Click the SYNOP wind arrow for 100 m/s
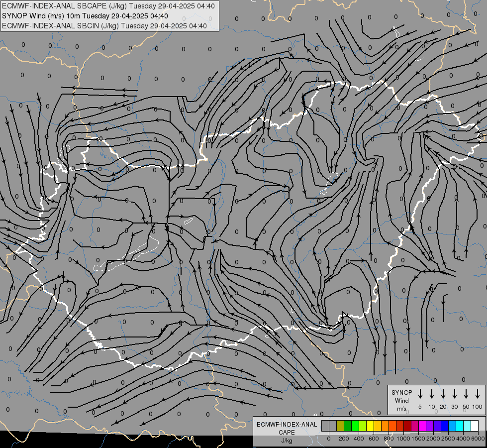 click(478, 393)
